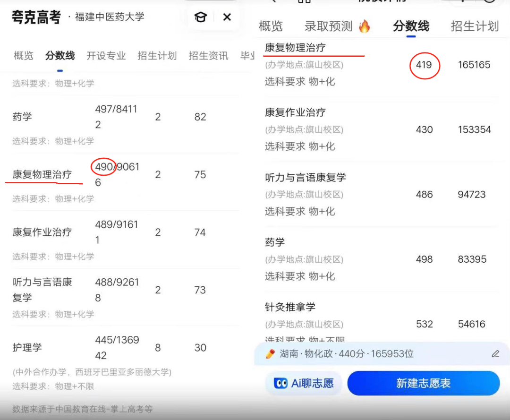Tap the fire icon beside 录取预测

364,26
